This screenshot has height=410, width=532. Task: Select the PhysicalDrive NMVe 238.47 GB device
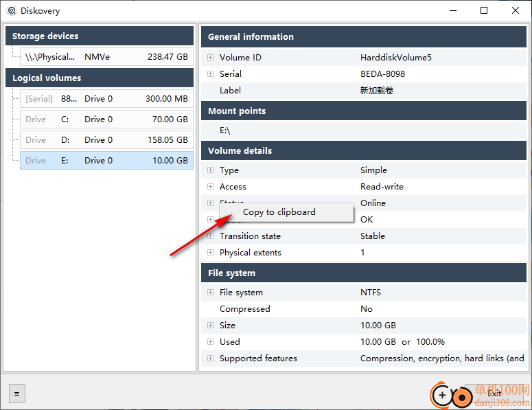(x=106, y=57)
